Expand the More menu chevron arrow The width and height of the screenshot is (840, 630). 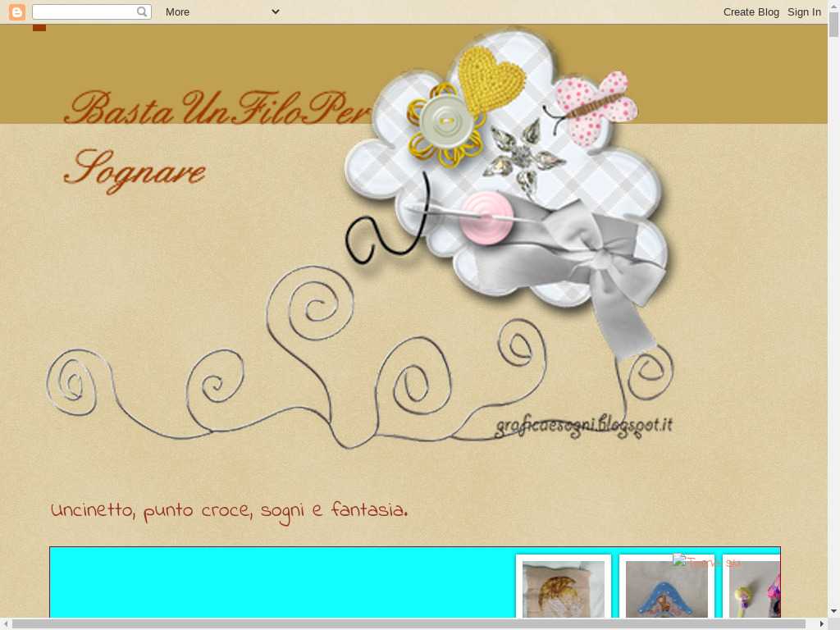[276, 11]
